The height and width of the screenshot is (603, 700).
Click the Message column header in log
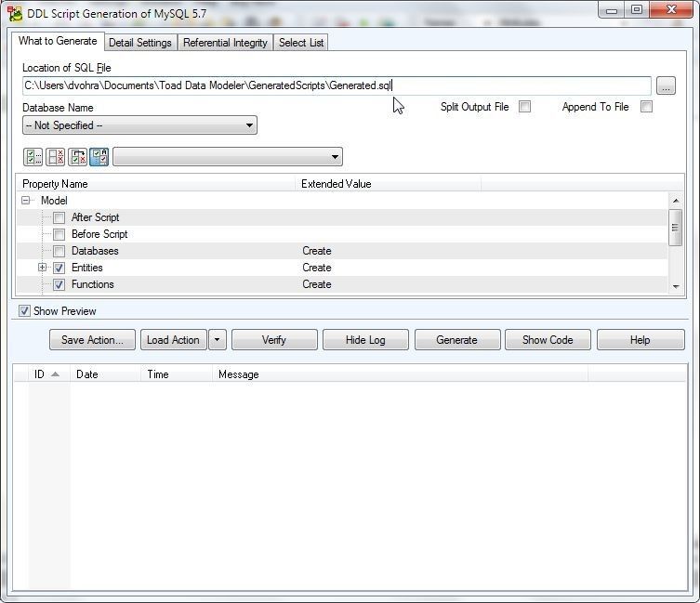point(400,374)
